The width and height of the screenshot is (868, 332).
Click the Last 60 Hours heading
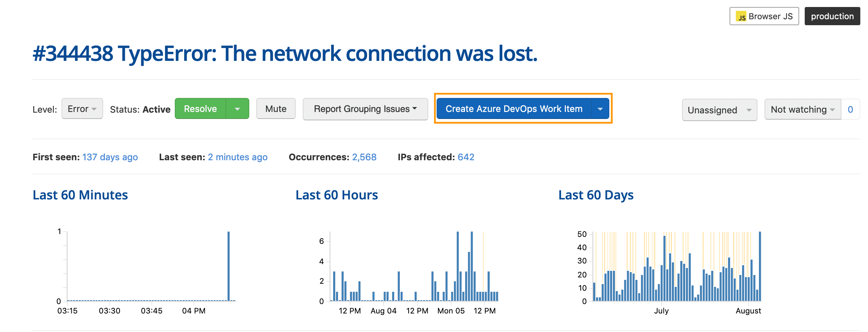[337, 195]
